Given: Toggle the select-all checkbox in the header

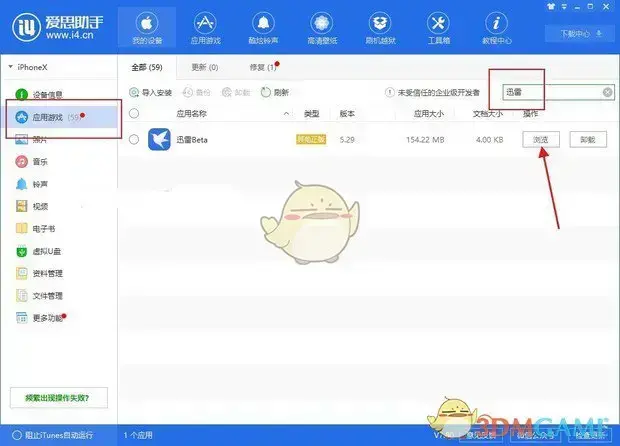Looking at the screenshot, I should [x=134, y=113].
